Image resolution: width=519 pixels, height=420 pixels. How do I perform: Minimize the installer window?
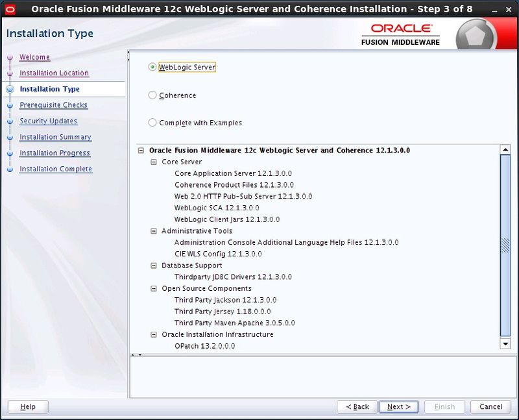[x=494, y=10]
